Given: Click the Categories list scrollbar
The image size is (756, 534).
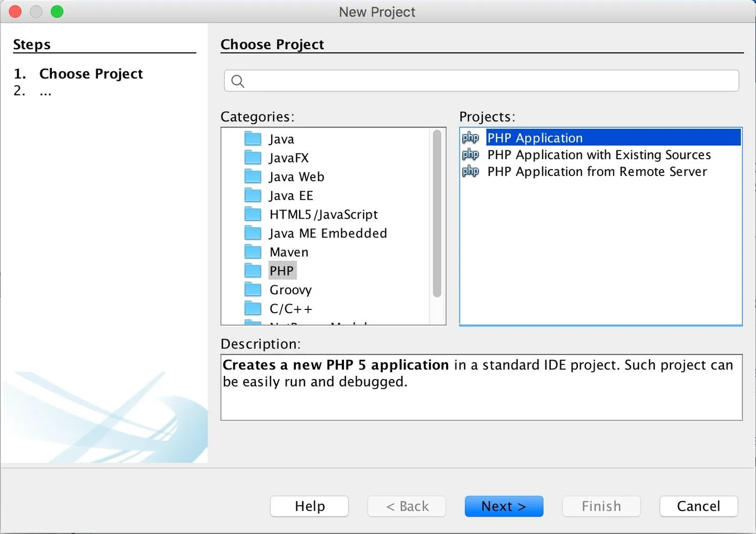Looking at the screenshot, I should [x=437, y=214].
